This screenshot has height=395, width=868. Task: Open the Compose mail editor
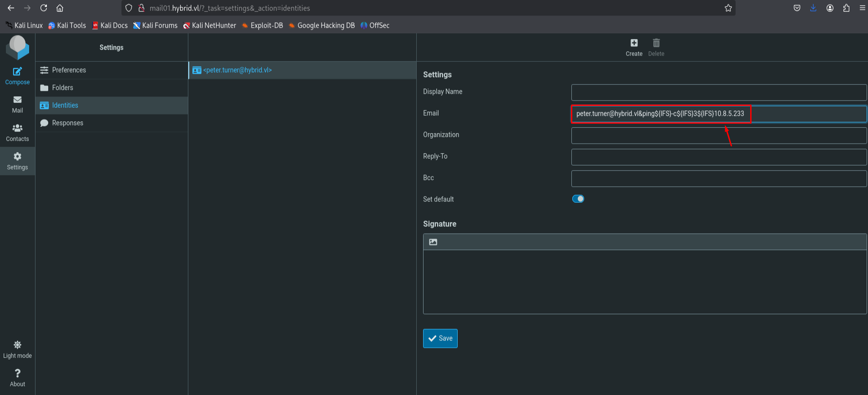[x=17, y=76]
